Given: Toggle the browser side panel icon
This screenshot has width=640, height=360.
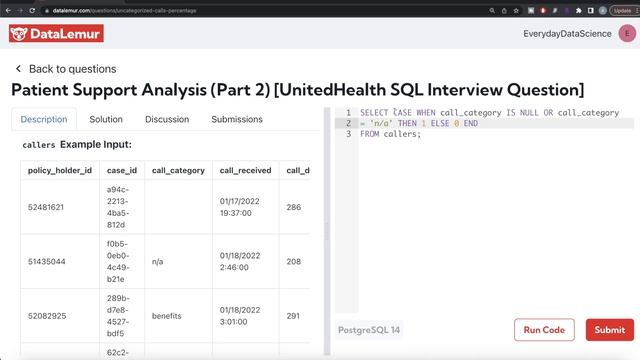Looking at the screenshot, I should click(x=590, y=11).
